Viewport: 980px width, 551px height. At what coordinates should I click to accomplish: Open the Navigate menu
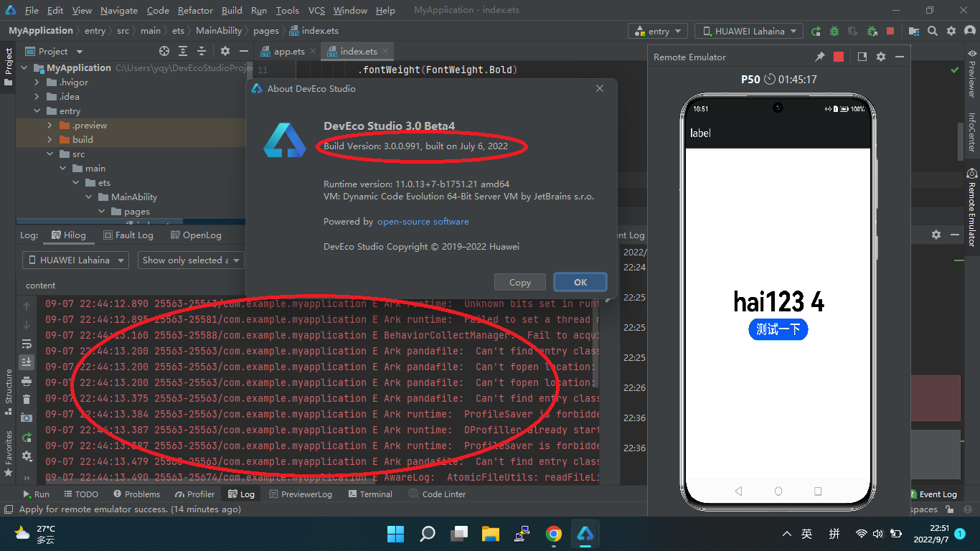coord(118,10)
